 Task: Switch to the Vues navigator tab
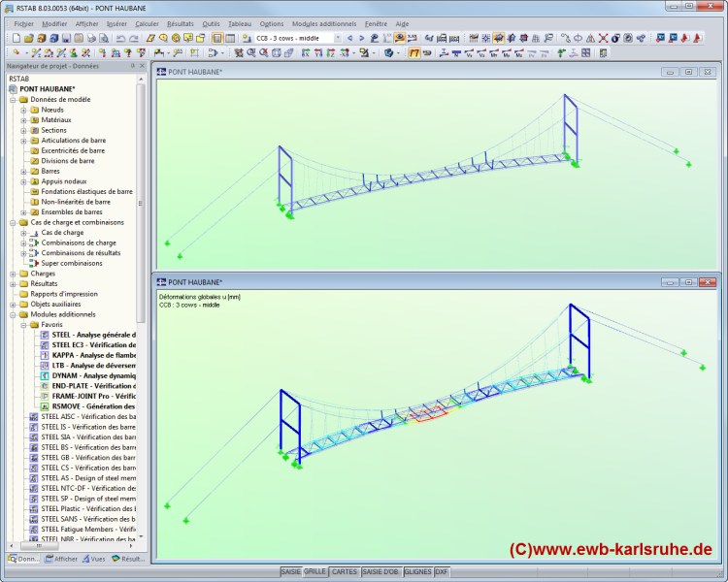point(93,559)
